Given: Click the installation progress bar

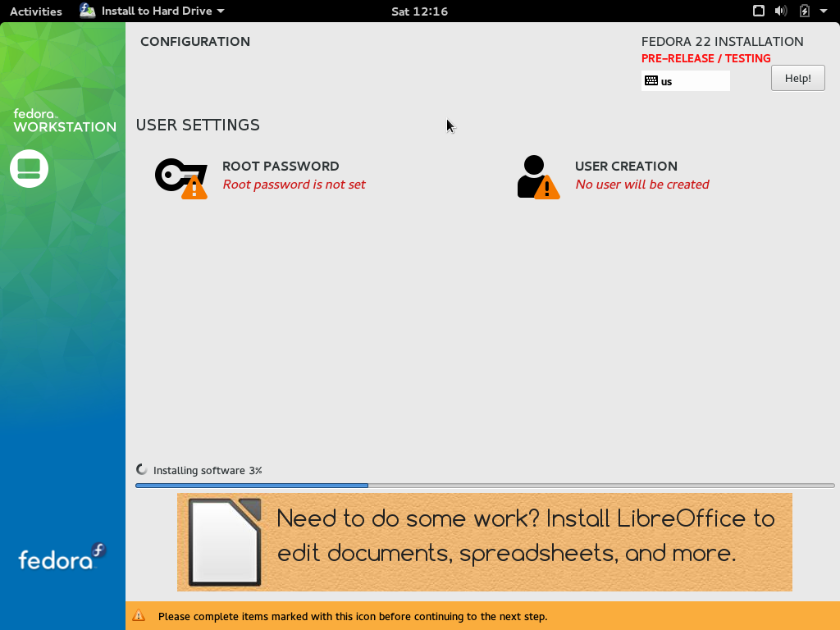Looking at the screenshot, I should (485, 486).
